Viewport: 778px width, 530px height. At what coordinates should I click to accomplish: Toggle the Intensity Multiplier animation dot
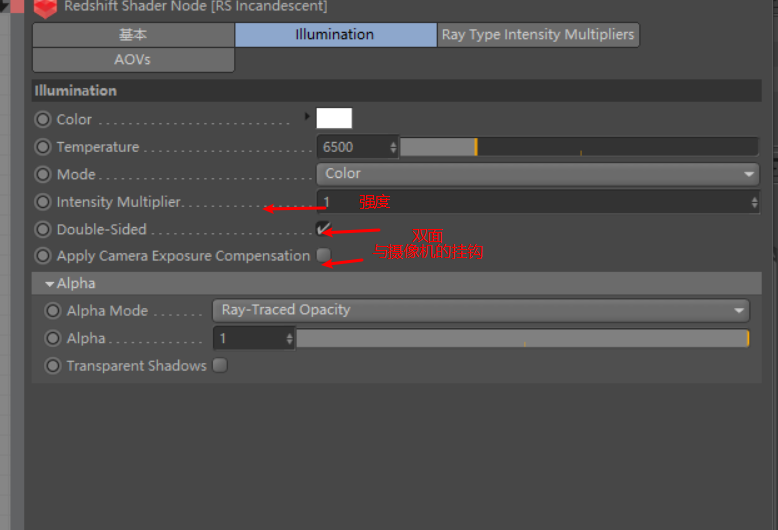(43, 202)
